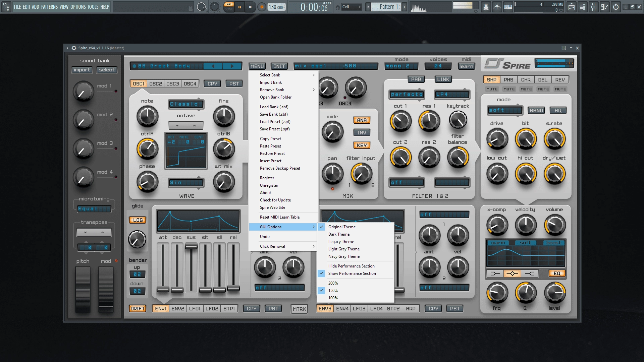Stop playback using the stop button
Screen dimensions: 644x362
click(250, 7)
